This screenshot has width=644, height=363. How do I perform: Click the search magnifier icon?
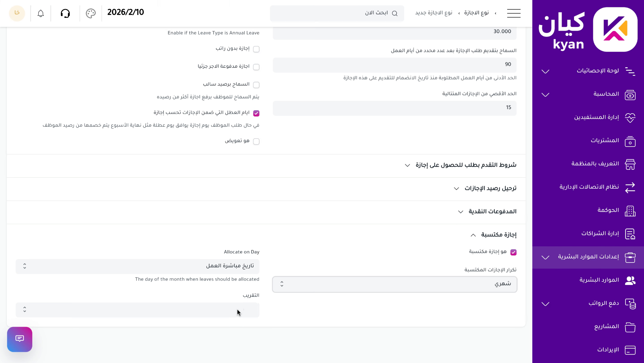point(395,13)
